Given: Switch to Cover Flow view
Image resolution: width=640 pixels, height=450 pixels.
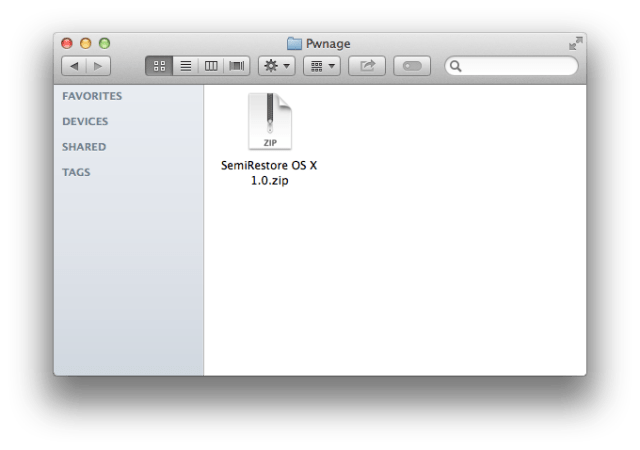Looking at the screenshot, I should 237,66.
